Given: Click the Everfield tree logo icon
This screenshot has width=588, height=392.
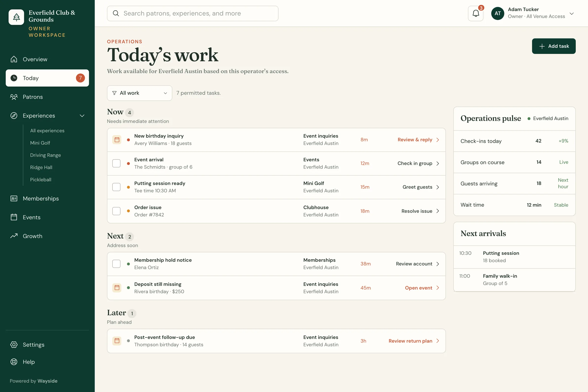Looking at the screenshot, I should [x=16, y=17].
